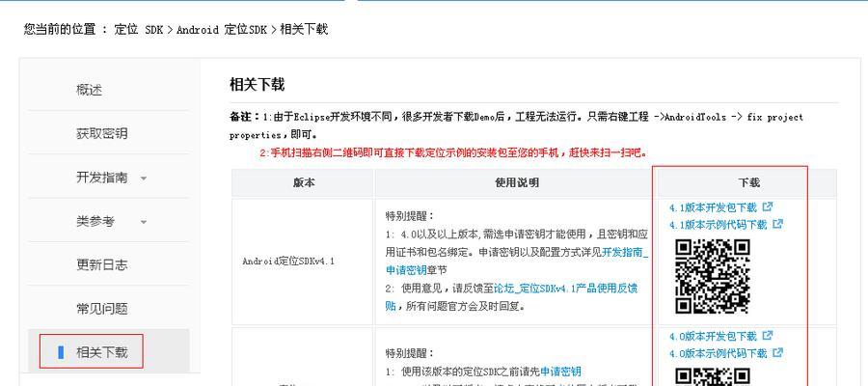Image resolution: width=868 pixels, height=386 pixels.
Task: Click the 使用说明 table column header
Action: click(x=517, y=182)
